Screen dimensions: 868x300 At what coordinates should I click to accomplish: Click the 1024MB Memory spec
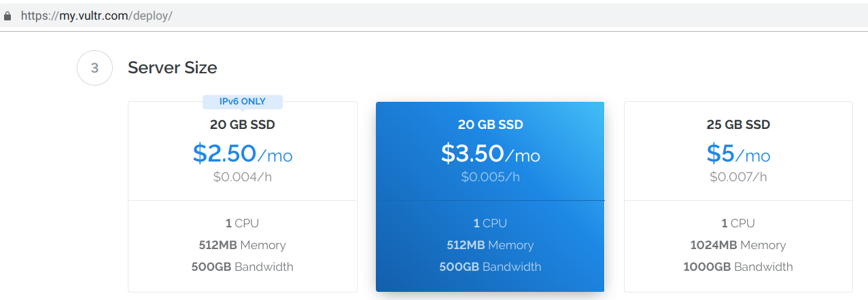pyautogui.click(x=738, y=245)
